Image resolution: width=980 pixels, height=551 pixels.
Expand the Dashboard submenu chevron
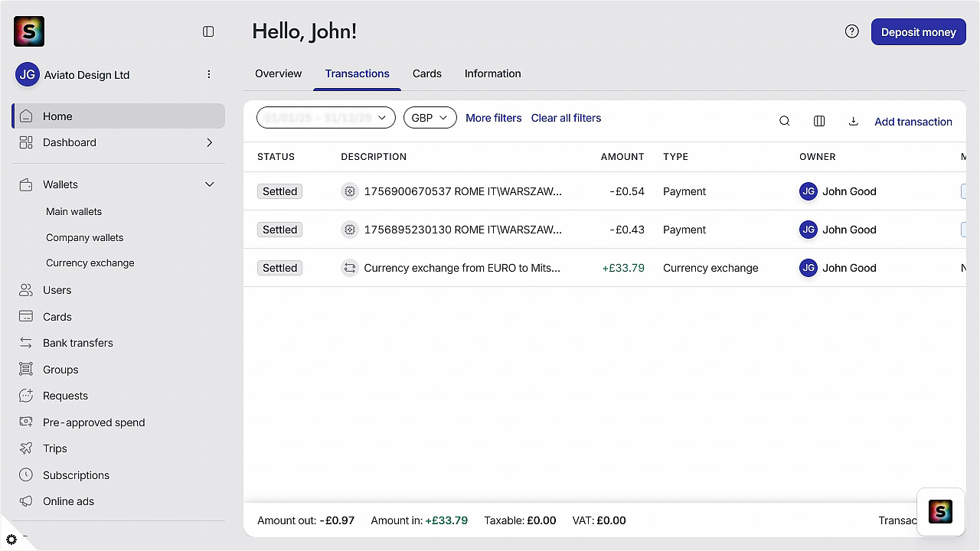[x=209, y=142]
